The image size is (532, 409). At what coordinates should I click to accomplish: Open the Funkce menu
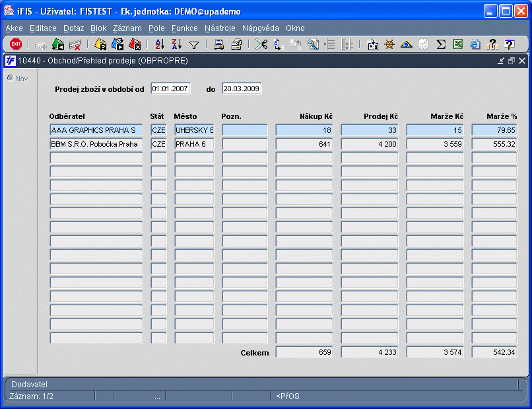click(185, 28)
